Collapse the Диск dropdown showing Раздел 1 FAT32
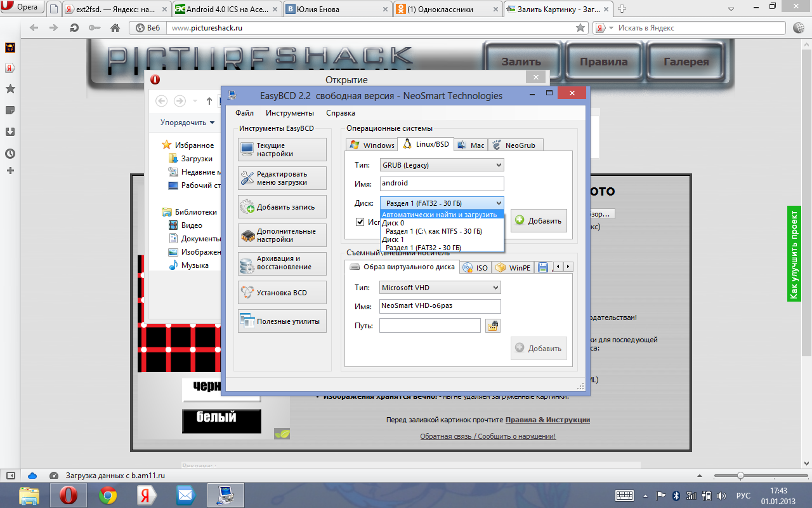The image size is (812, 508). pos(442,203)
